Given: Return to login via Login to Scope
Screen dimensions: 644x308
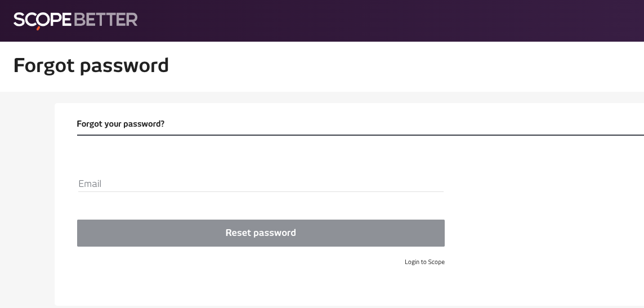Looking at the screenshot, I should tap(424, 262).
